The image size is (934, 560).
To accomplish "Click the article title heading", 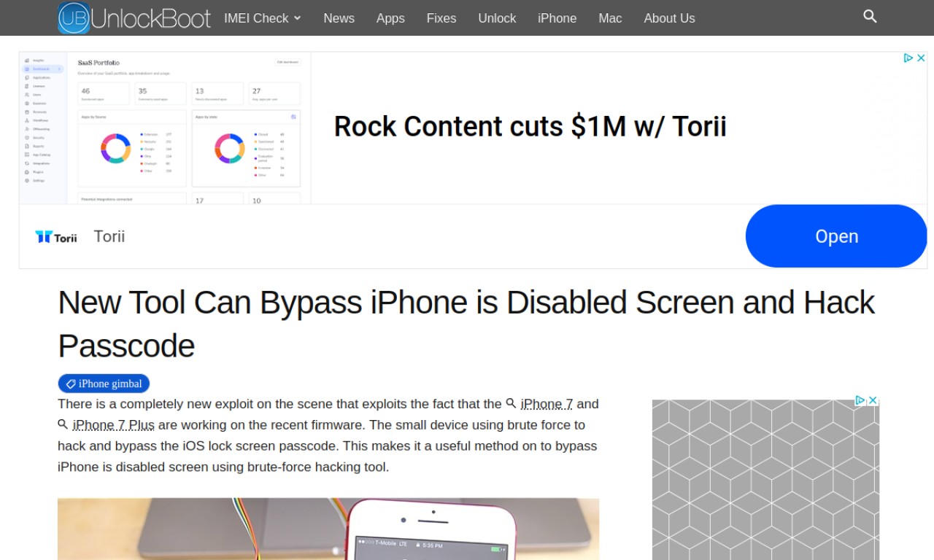I will coord(466,324).
